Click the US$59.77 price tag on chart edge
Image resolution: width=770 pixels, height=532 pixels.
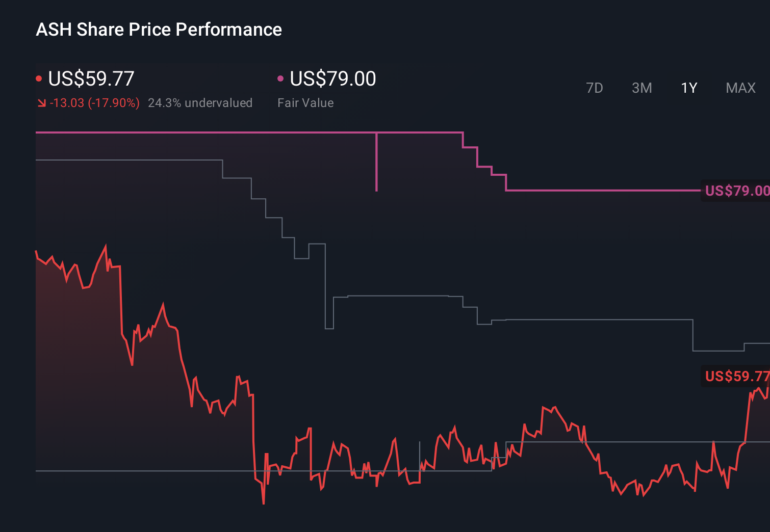point(737,376)
